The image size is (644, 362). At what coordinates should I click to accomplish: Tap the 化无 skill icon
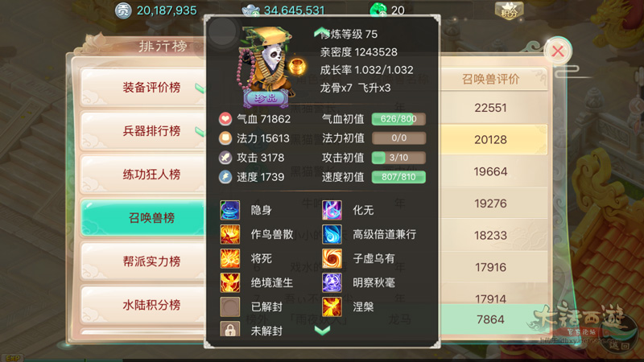pyautogui.click(x=332, y=210)
